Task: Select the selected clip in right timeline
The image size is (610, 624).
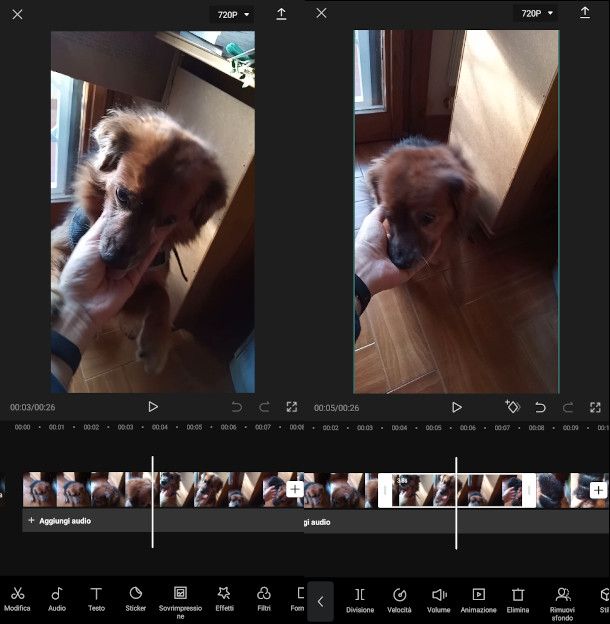Action: click(456, 490)
